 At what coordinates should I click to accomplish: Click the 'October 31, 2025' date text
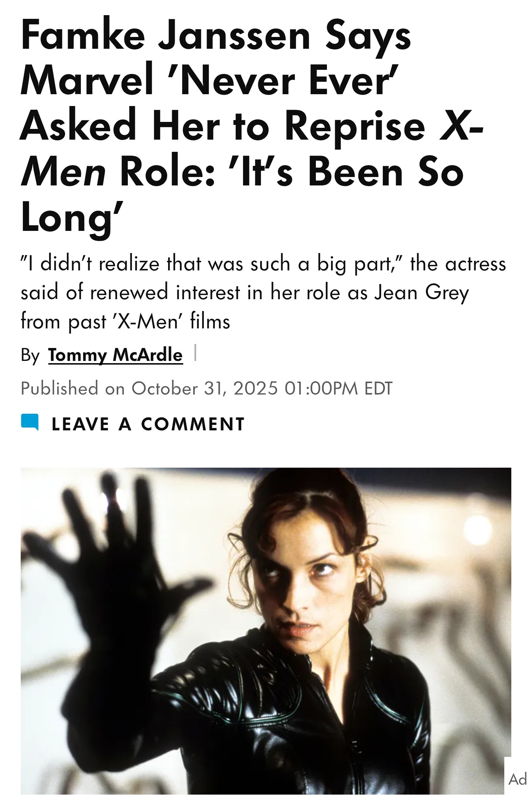(204, 388)
